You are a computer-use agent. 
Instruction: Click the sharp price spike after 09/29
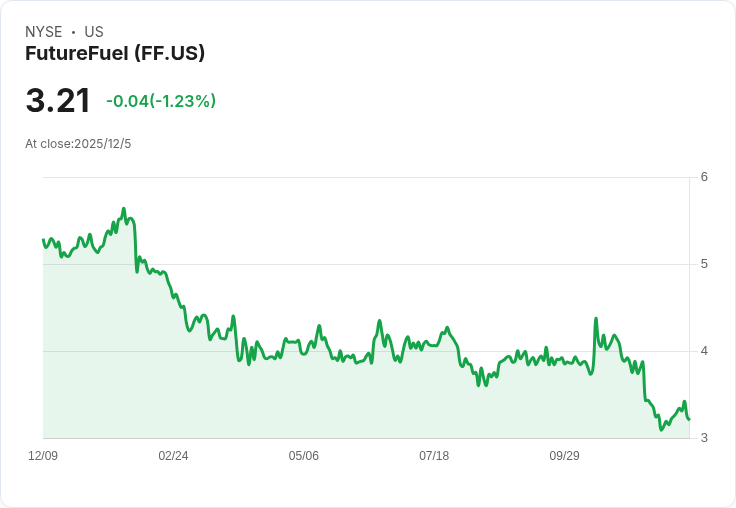pos(596,319)
